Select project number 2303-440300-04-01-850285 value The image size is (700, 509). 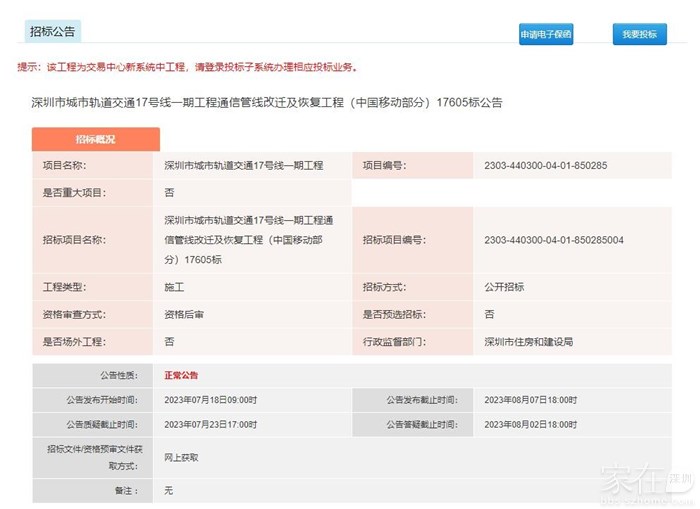coord(545,165)
